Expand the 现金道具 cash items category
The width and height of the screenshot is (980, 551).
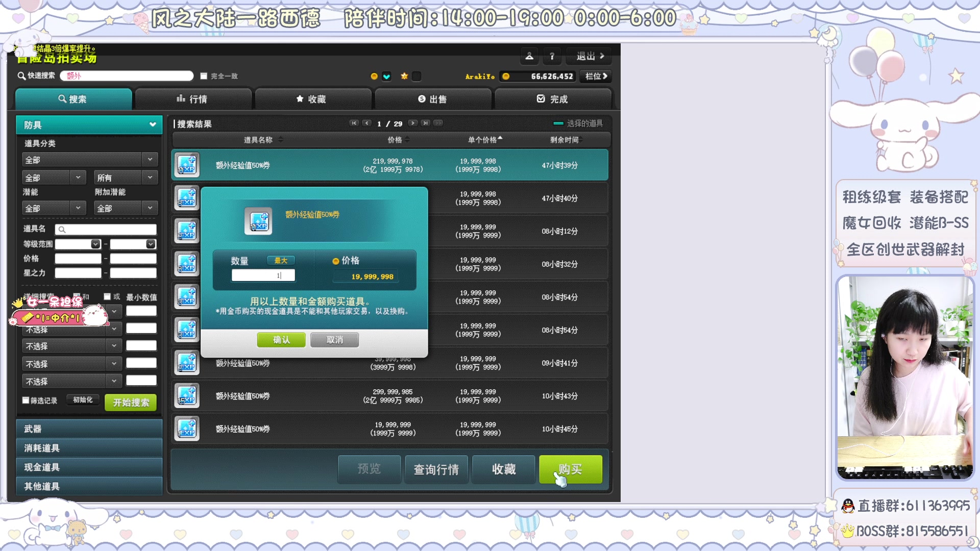click(89, 467)
